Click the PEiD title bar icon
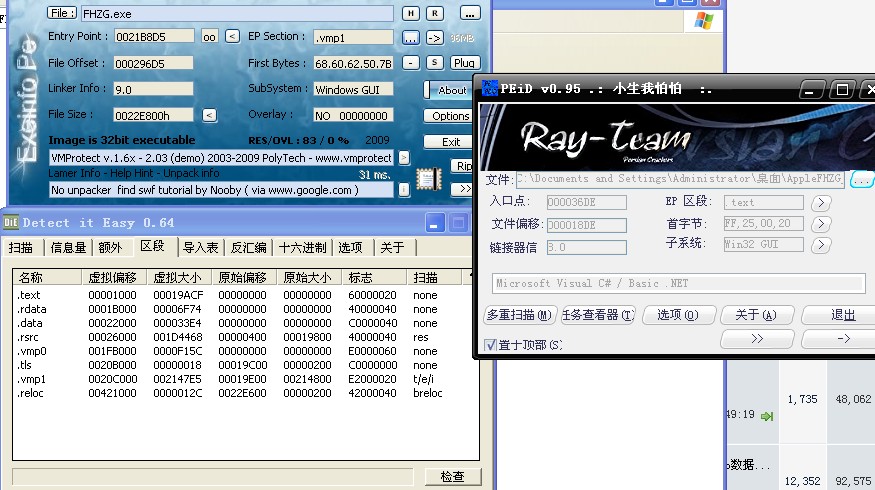 point(490,88)
